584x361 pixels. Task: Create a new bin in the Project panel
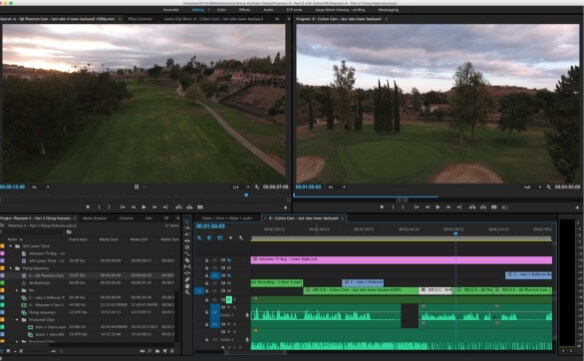158,351
